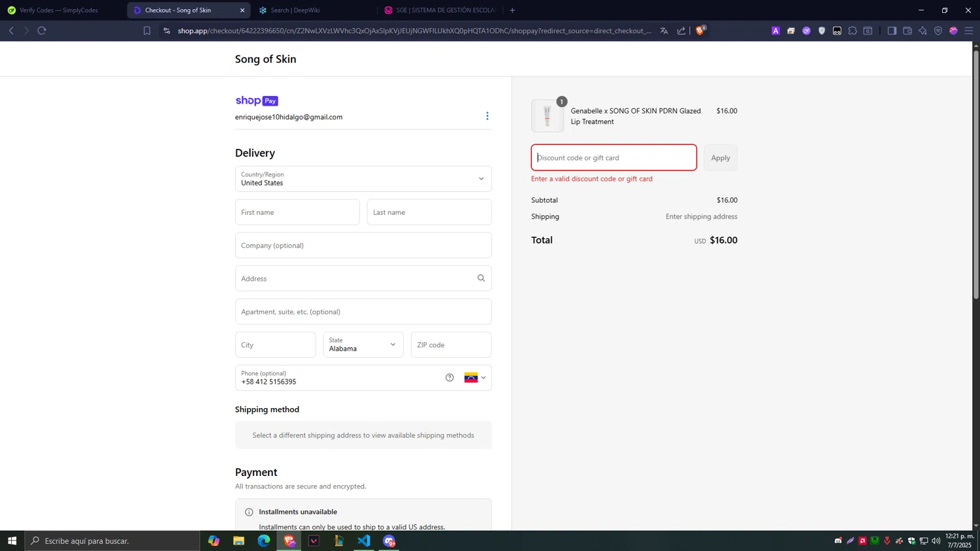
Task: Click the Last name field
Action: coord(429,212)
